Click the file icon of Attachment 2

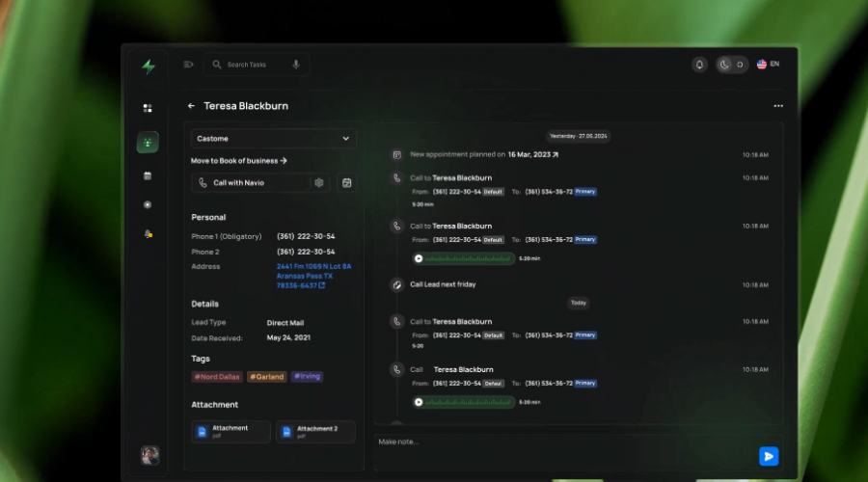coord(286,432)
